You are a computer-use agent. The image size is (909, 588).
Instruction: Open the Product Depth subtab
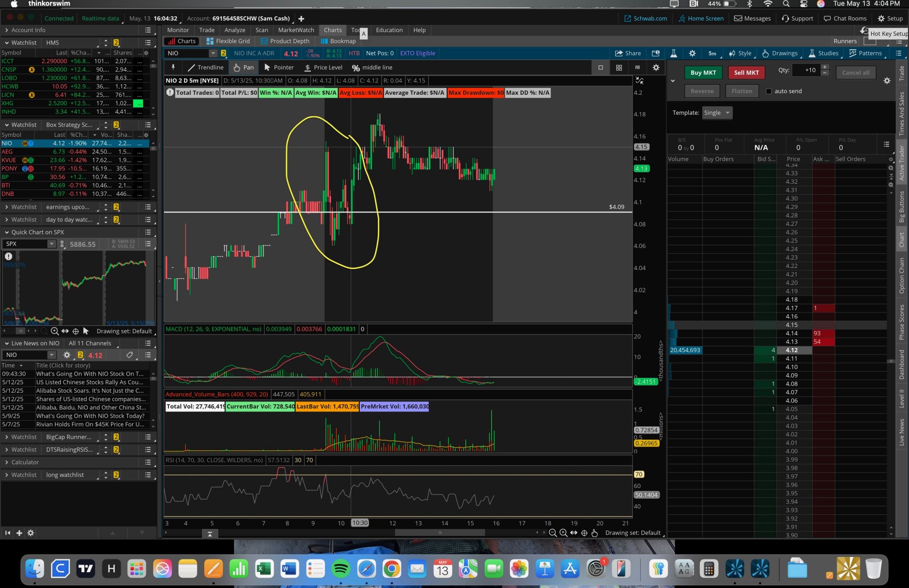point(285,41)
